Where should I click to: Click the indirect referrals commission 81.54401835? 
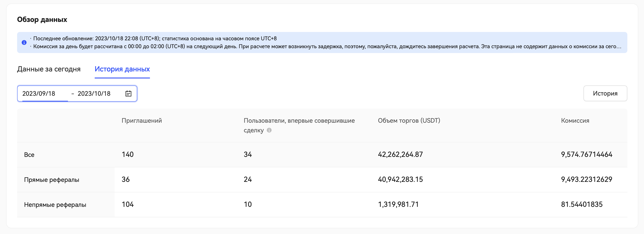point(582,204)
